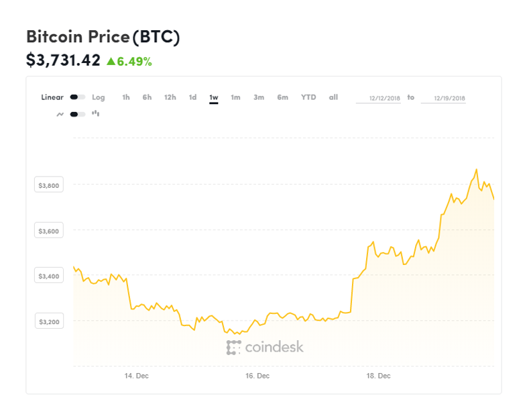The width and height of the screenshot is (527, 420).
Task: Click the Log scale label
Action: click(x=99, y=97)
